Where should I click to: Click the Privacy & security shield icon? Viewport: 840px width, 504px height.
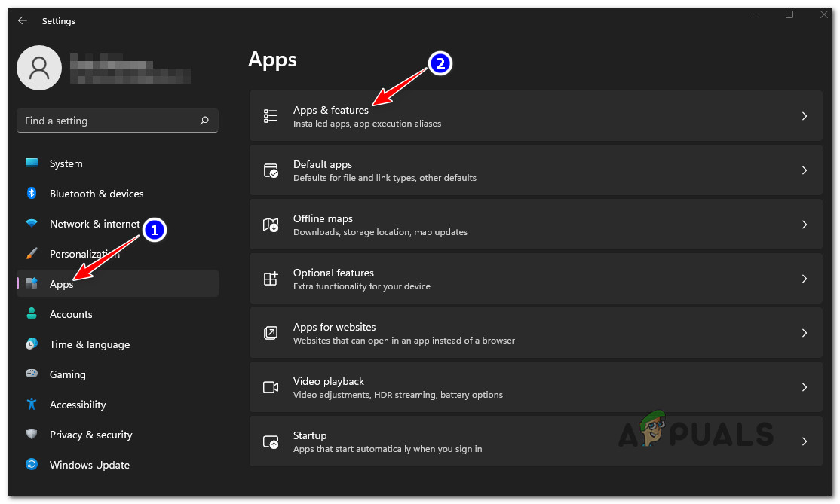tap(32, 435)
